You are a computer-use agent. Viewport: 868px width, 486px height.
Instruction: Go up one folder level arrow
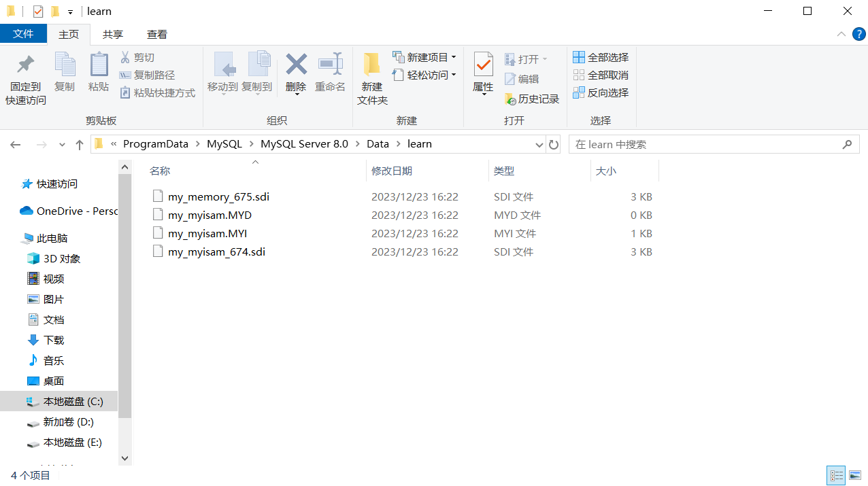[80, 145]
